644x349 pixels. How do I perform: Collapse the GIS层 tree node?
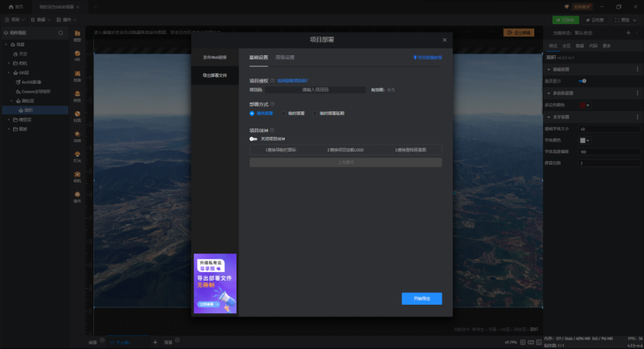9,72
